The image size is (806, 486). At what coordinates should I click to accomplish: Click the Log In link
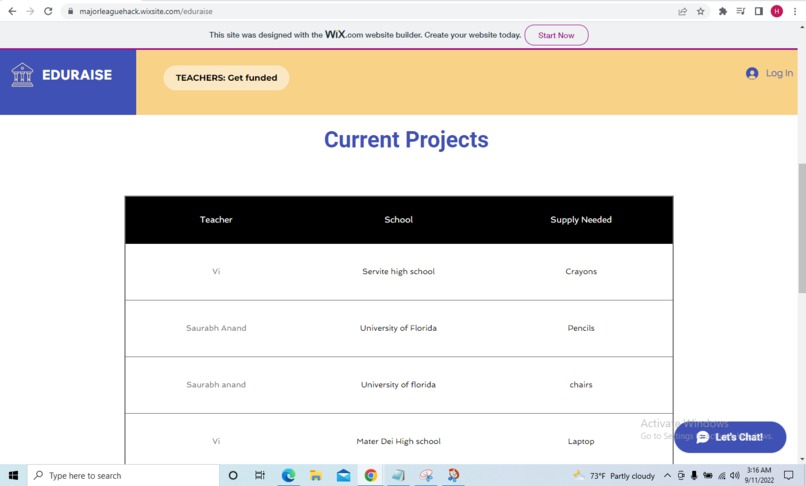[x=779, y=73]
